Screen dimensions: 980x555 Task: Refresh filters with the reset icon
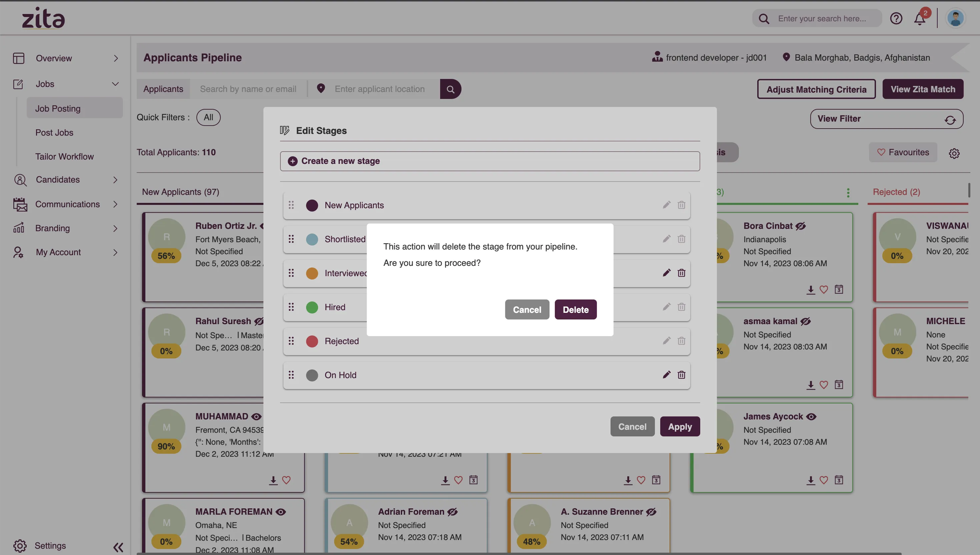click(x=950, y=120)
